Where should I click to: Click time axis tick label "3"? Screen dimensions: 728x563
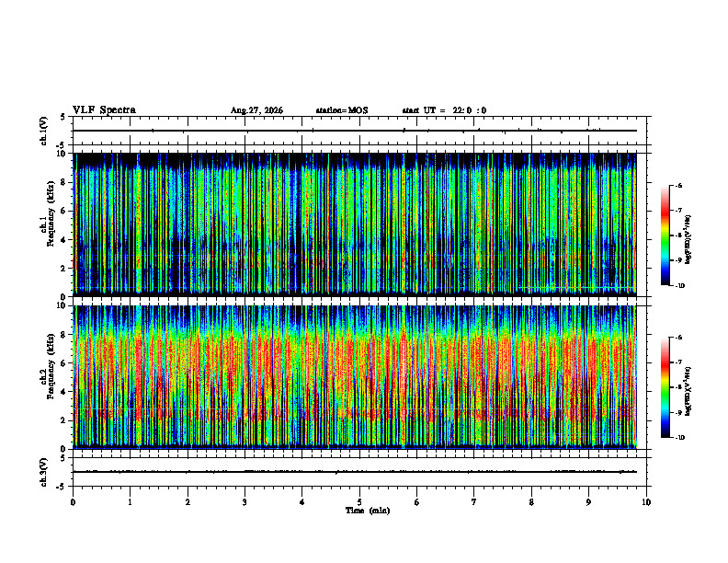245,502
